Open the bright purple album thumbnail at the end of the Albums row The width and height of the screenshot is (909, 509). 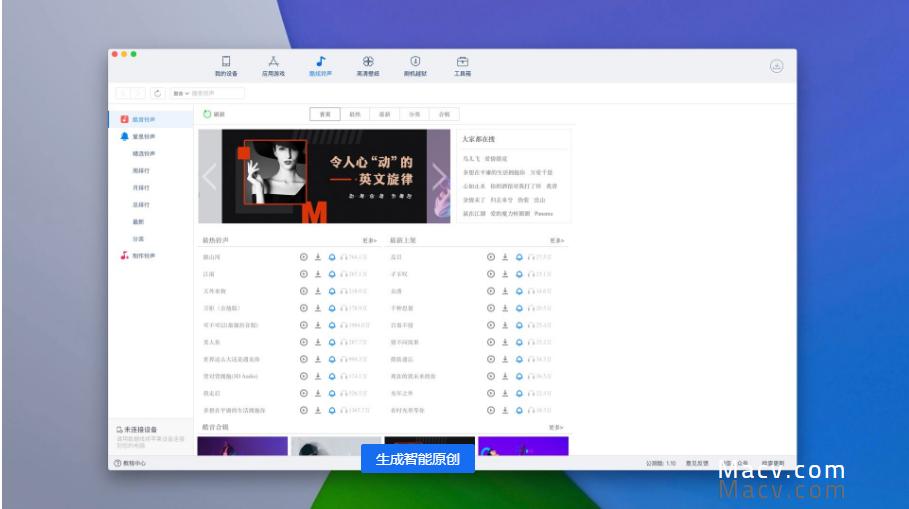coord(523,446)
